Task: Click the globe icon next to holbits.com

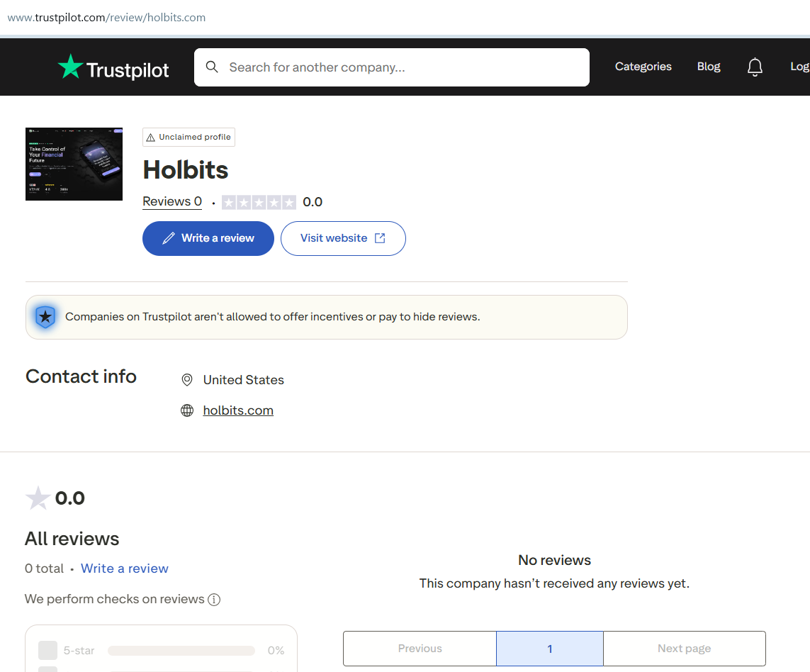Action: [186, 410]
